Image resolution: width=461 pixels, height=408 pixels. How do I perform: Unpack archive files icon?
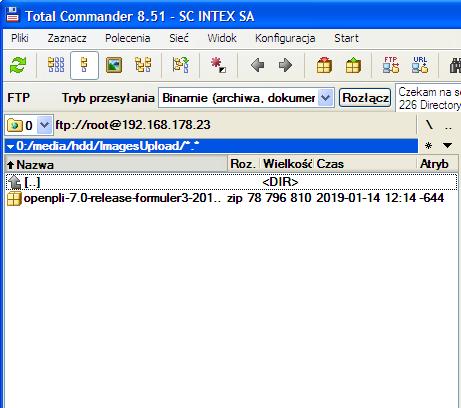click(x=353, y=65)
